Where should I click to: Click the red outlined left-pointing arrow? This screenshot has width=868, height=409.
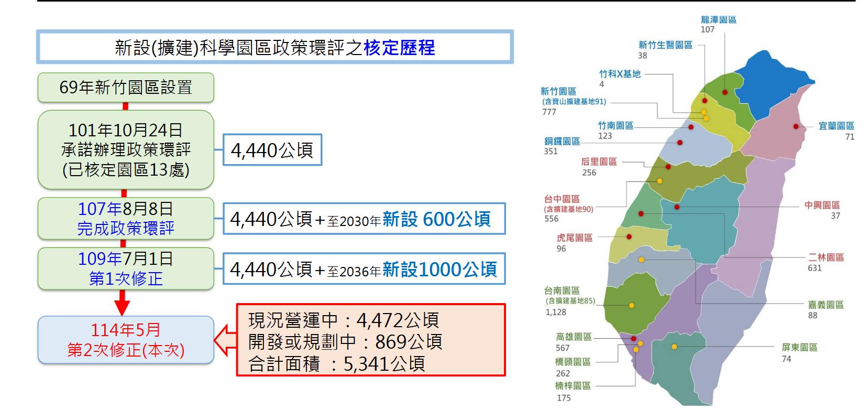pyautogui.click(x=224, y=340)
